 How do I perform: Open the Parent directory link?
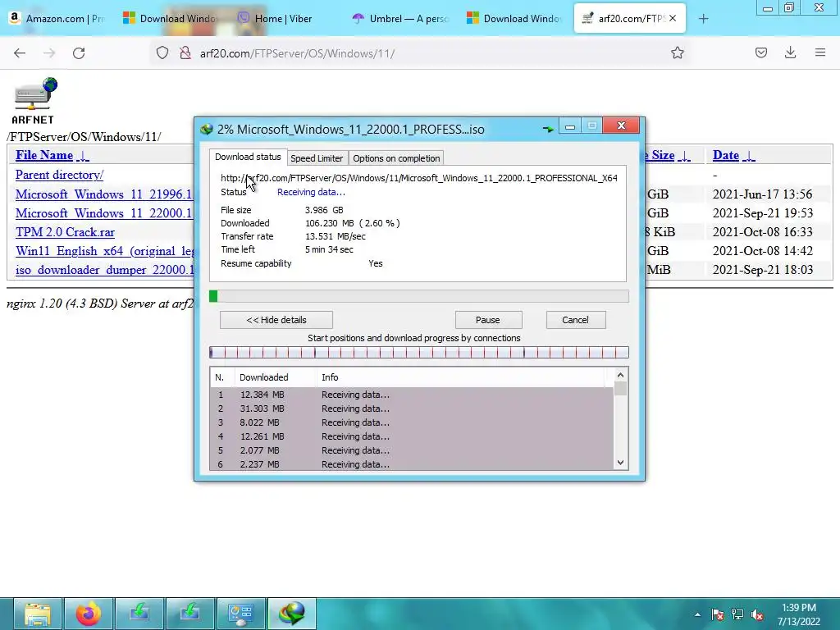click(59, 175)
